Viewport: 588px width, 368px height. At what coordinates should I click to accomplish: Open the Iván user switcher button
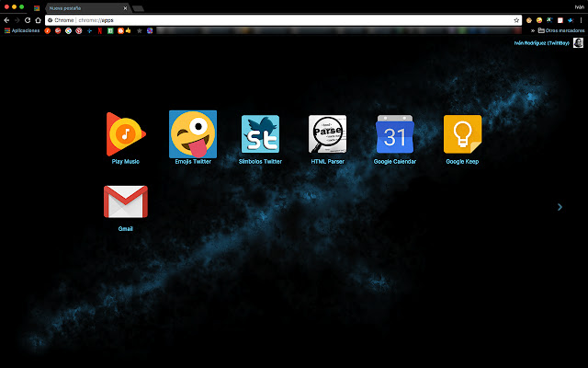point(579,7)
